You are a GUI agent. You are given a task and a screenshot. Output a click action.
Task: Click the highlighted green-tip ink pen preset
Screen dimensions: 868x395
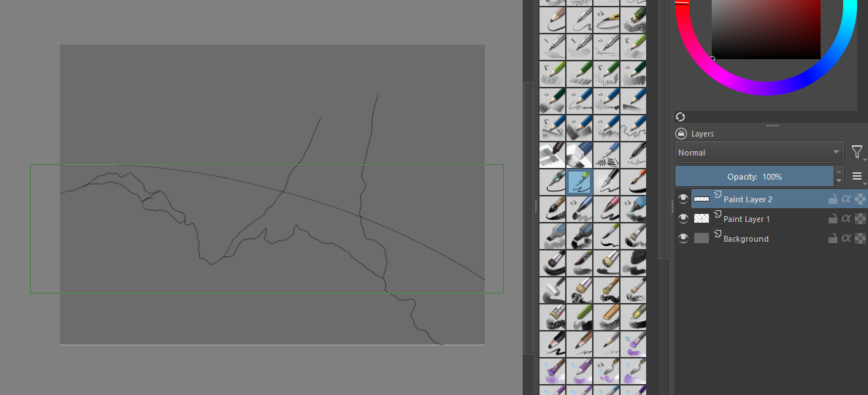tap(579, 183)
